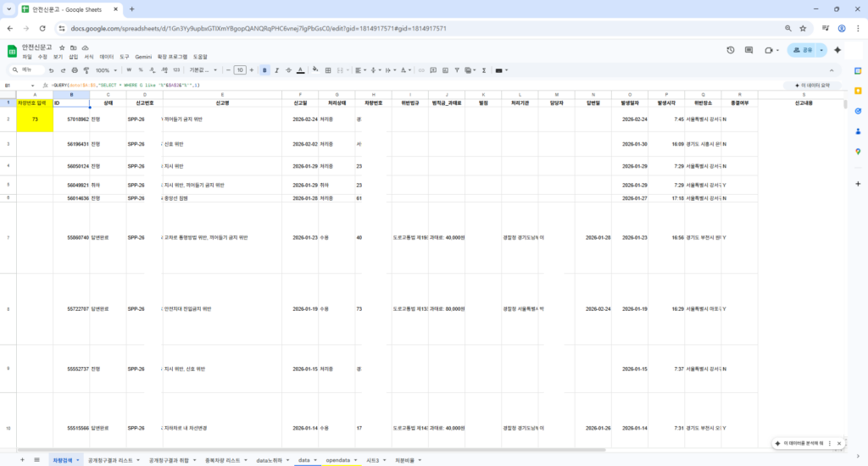Expand the share button dropdown arrow
868x466 pixels.
(821, 50)
